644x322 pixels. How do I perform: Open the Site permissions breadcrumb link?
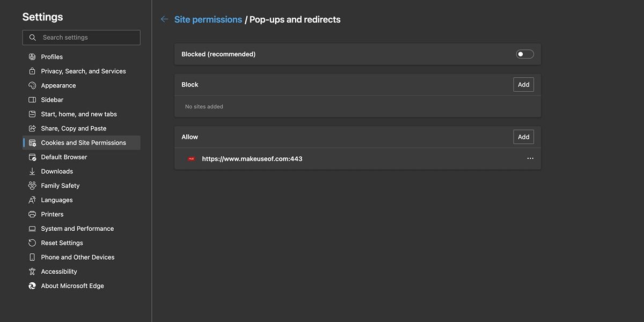[x=208, y=19]
